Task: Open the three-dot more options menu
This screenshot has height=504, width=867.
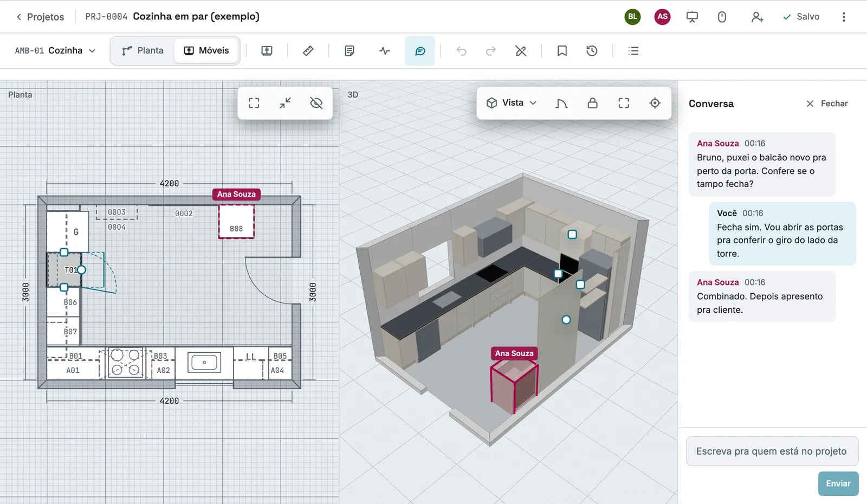Action: point(844,17)
